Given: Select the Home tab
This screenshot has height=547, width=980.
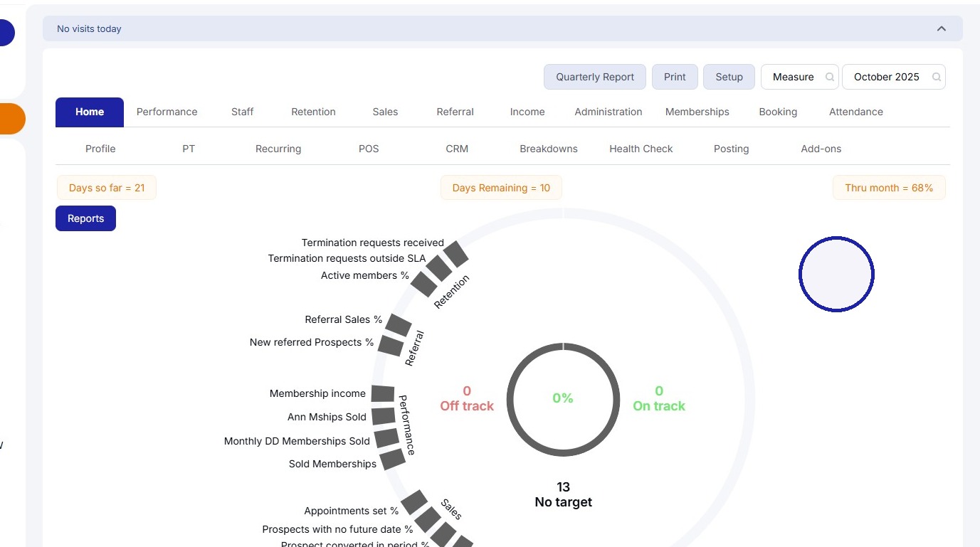Looking at the screenshot, I should click(90, 112).
